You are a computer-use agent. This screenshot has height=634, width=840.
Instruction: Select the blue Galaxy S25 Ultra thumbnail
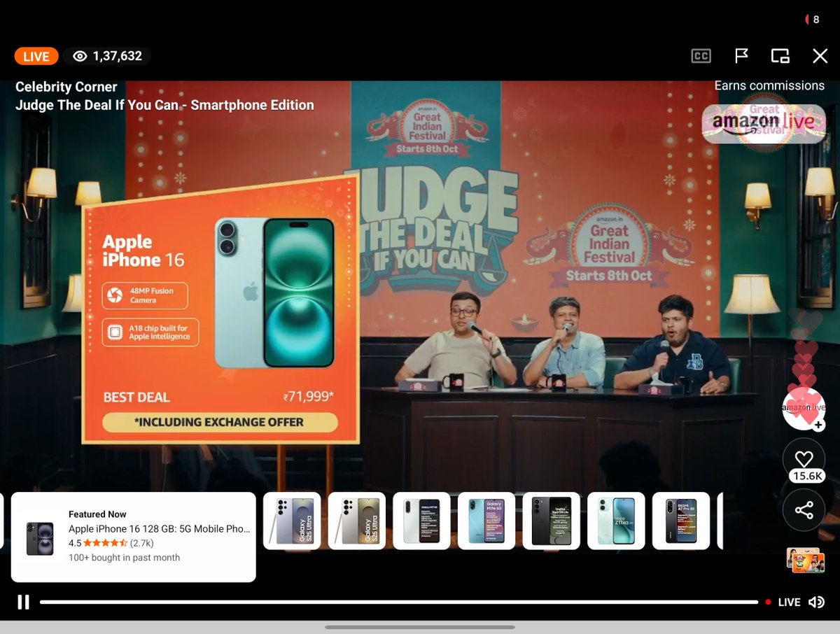(x=292, y=521)
